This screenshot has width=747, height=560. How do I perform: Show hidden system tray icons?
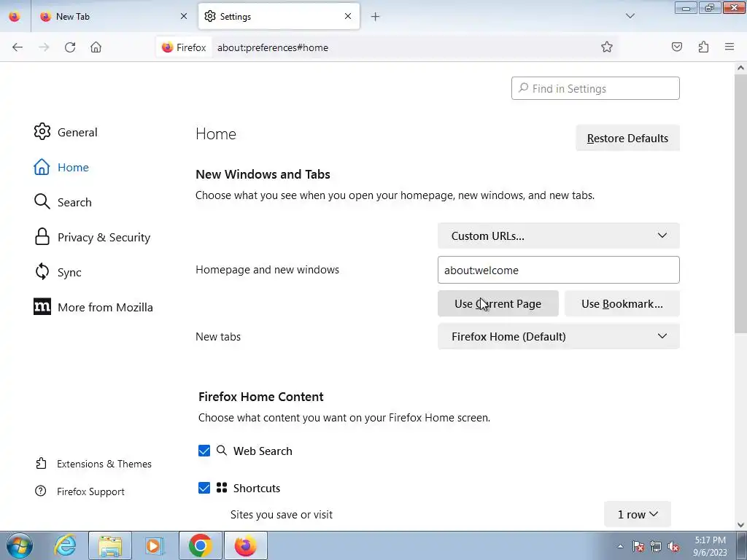(x=620, y=546)
